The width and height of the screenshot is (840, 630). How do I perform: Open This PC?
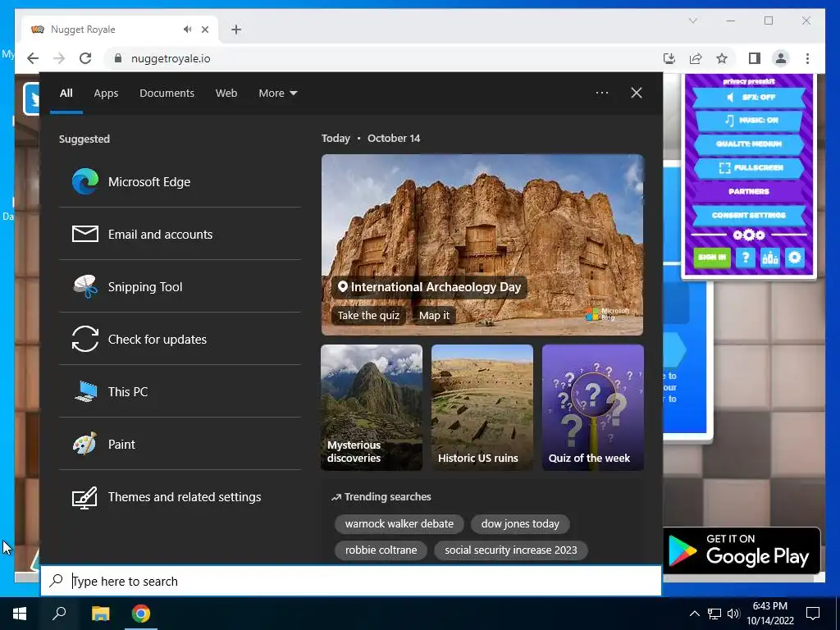click(180, 391)
